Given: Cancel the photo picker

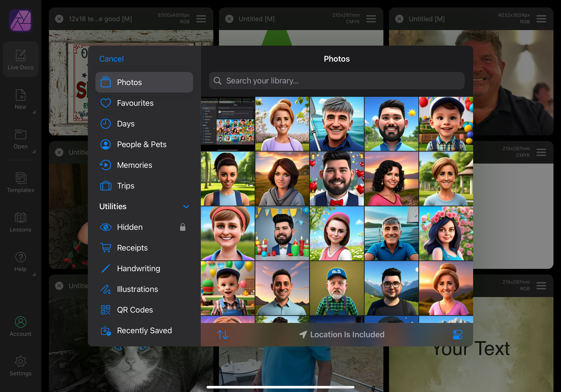Looking at the screenshot, I should pyautogui.click(x=111, y=59).
